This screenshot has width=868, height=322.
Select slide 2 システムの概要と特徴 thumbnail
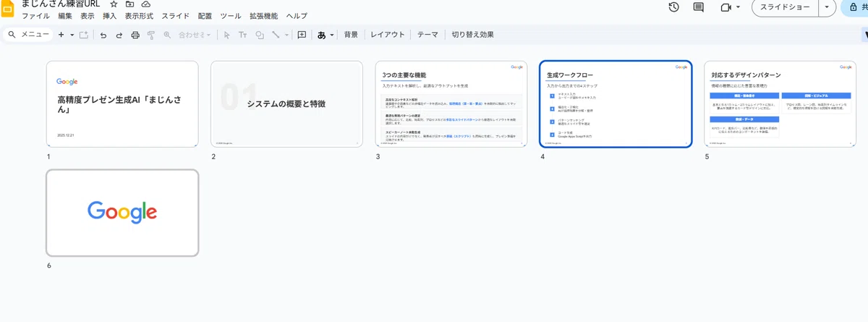coord(287,104)
